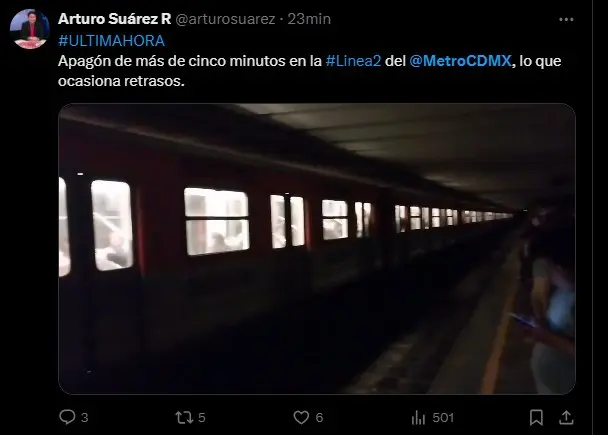Click the repost count of 5

tap(202, 418)
